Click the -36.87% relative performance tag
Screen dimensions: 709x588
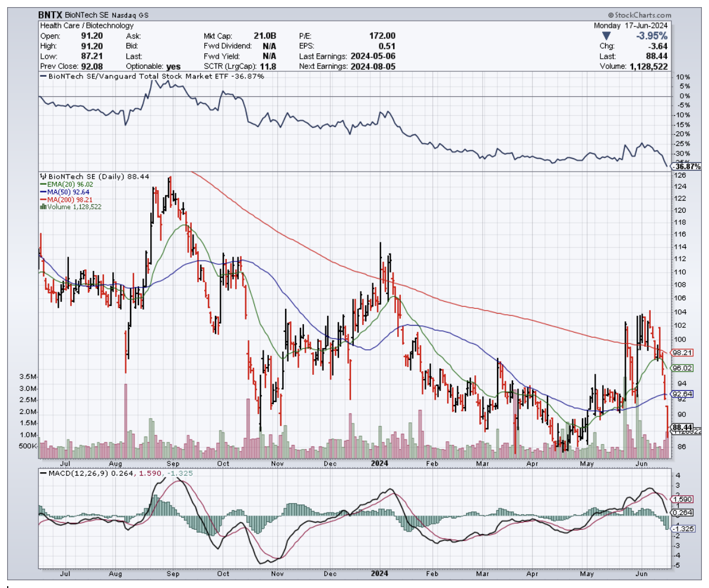684,167
